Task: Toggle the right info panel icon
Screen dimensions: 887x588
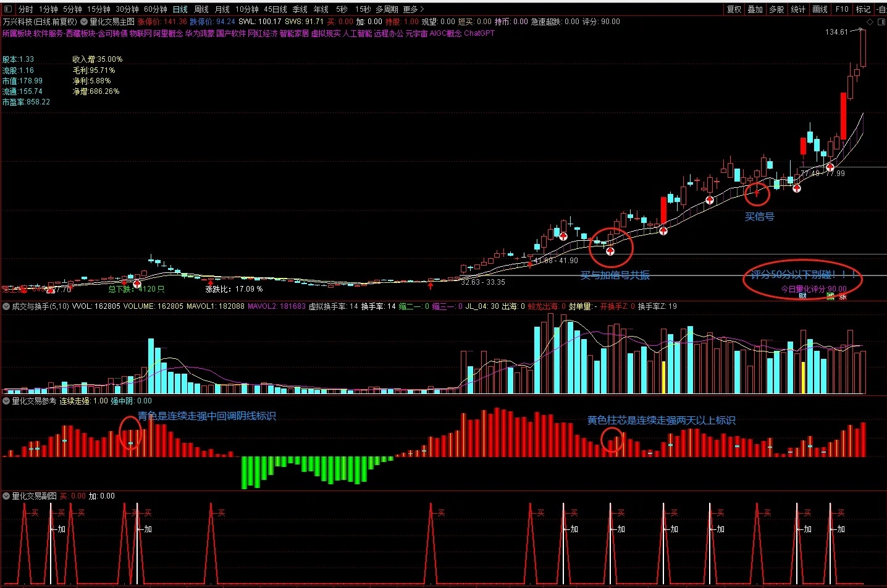Action: click(882, 22)
